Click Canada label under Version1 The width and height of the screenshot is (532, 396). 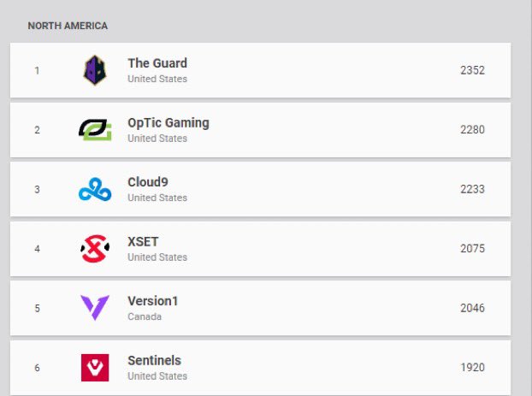[145, 316]
